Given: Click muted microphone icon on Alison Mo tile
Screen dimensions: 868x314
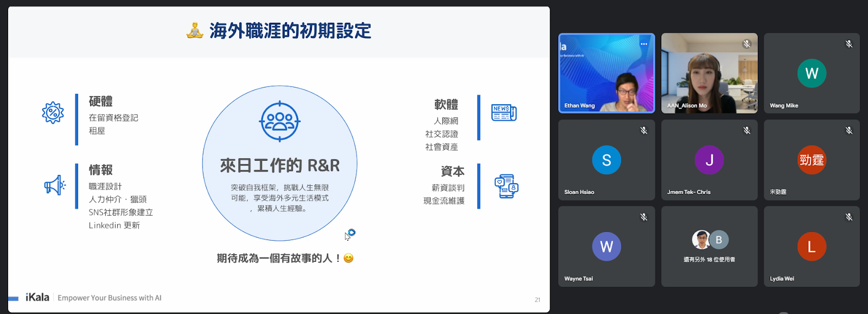Looking at the screenshot, I should pyautogui.click(x=746, y=44).
